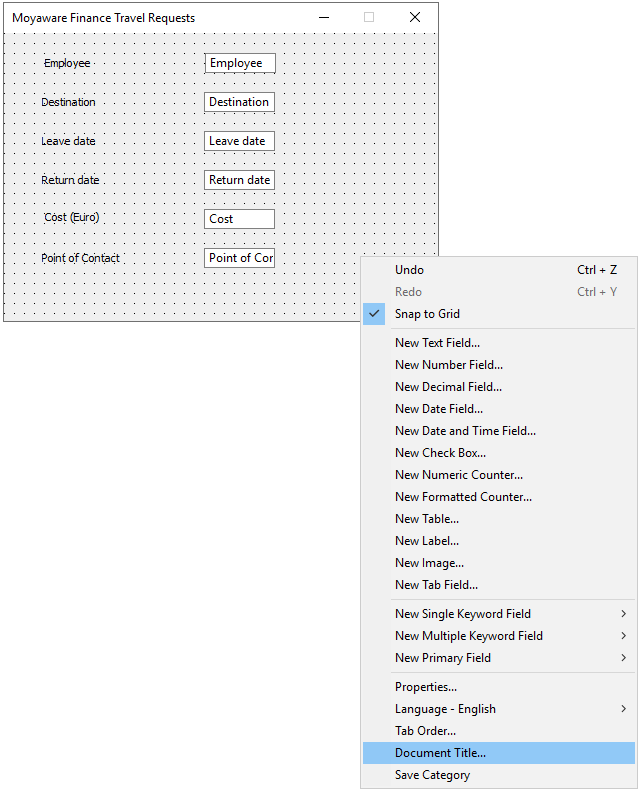This screenshot has width=643, height=794.
Task: Choose Save Category from the menu
Action: (x=499, y=775)
